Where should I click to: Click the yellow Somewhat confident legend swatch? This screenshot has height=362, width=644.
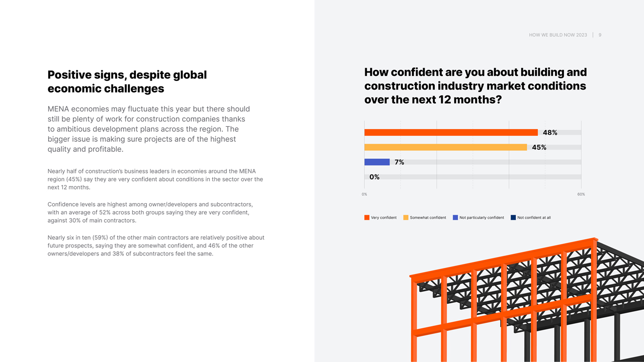pyautogui.click(x=406, y=218)
